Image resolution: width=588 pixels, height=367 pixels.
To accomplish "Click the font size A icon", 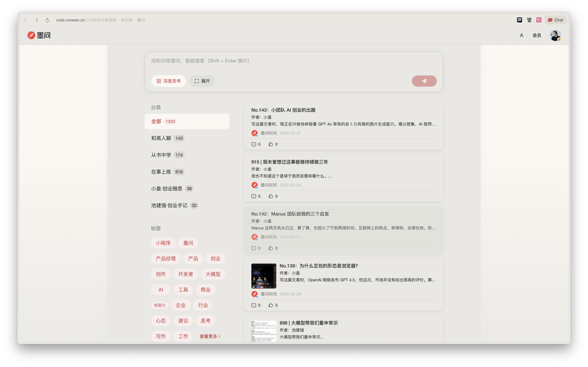I will [521, 35].
